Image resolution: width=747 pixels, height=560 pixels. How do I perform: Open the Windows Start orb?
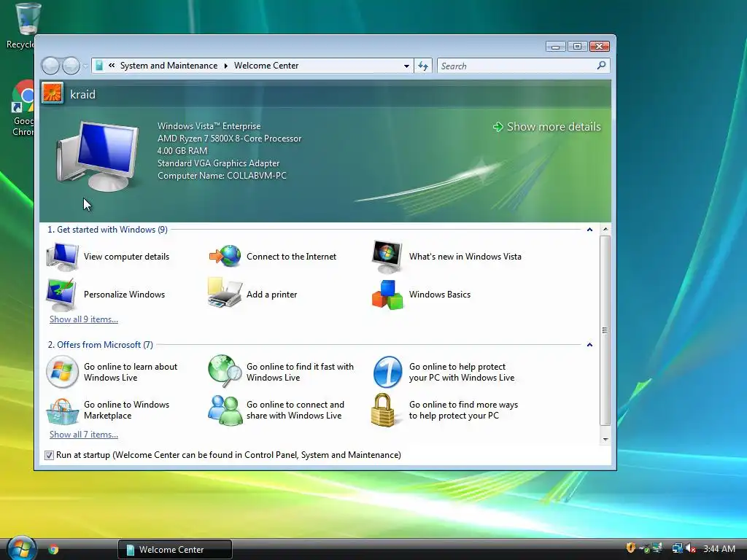21,548
